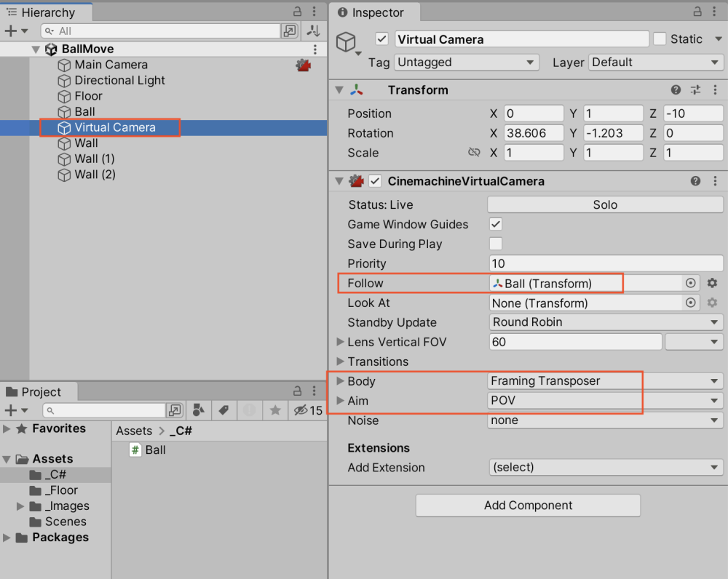
Task: Switch to the Hierarchy tab
Action: click(x=46, y=12)
